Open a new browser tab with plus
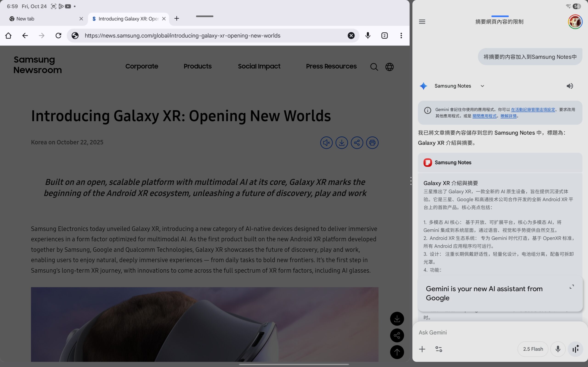This screenshot has width=588, height=367. (x=177, y=18)
